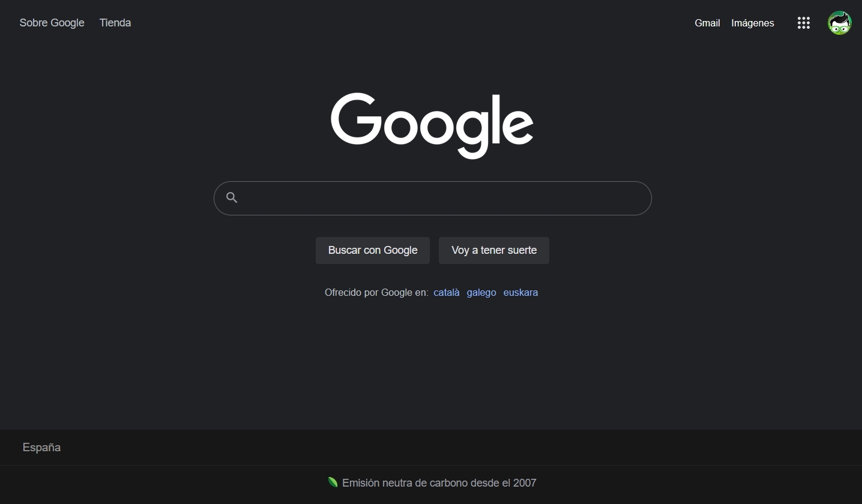Go to Sobre Google page
Image resolution: width=862 pixels, height=504 pixels.
(x=52, y=23)
